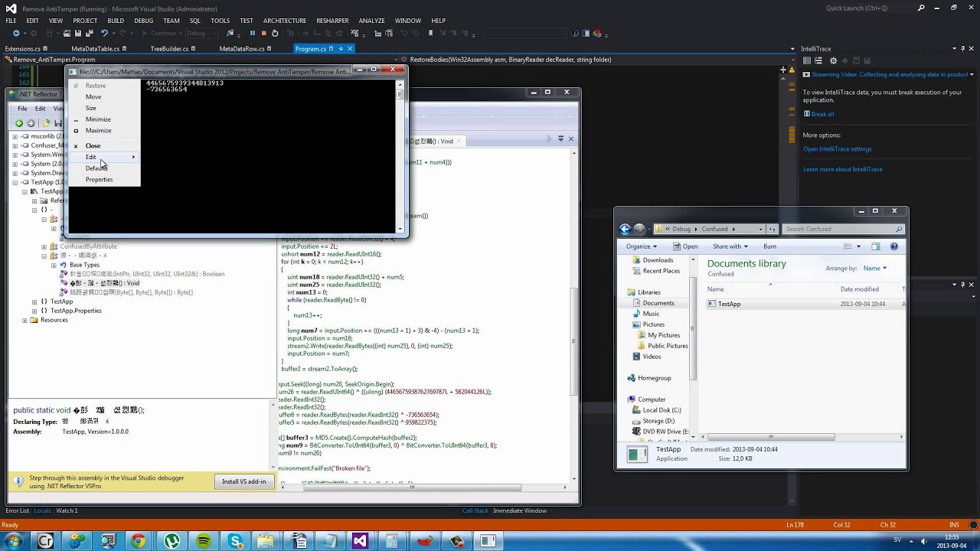Image resolution: width=980 pixels, height=551 pixels.
Task: Click the Open button in Explorer toolbar
Action: point(685,246)
